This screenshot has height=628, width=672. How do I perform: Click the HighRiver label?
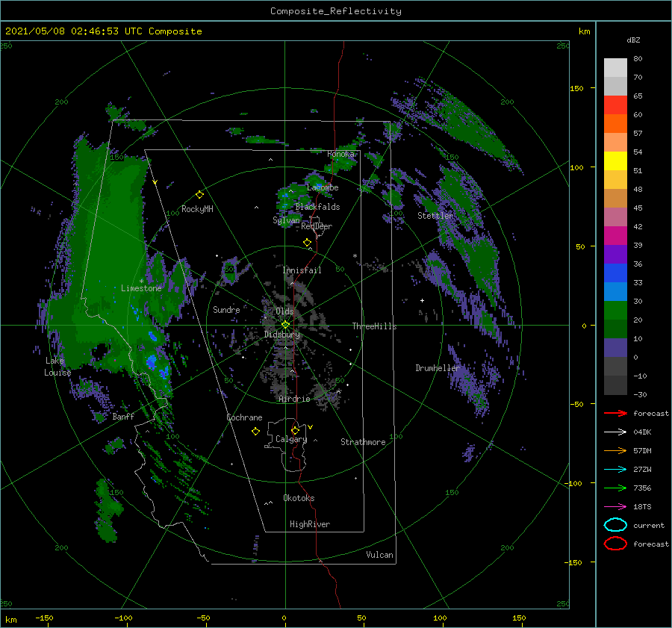310,524
